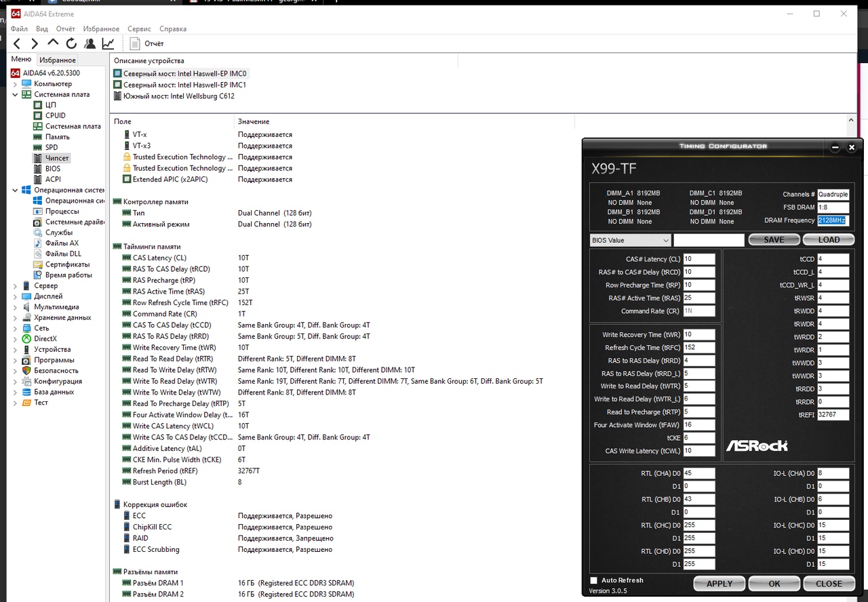Select the Файлы DLL icon in the tree
Viewport: 868px width, 602px height.
[x=38, y=254]
